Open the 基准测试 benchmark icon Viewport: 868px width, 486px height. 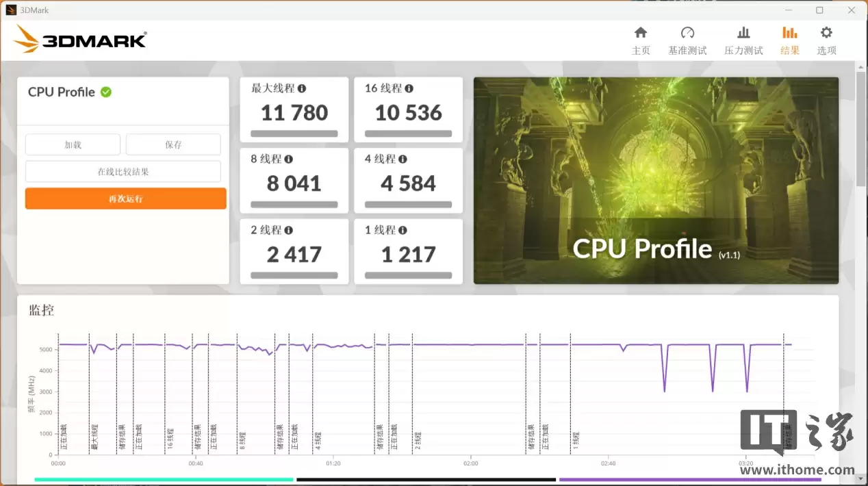[x=687, y=40]
